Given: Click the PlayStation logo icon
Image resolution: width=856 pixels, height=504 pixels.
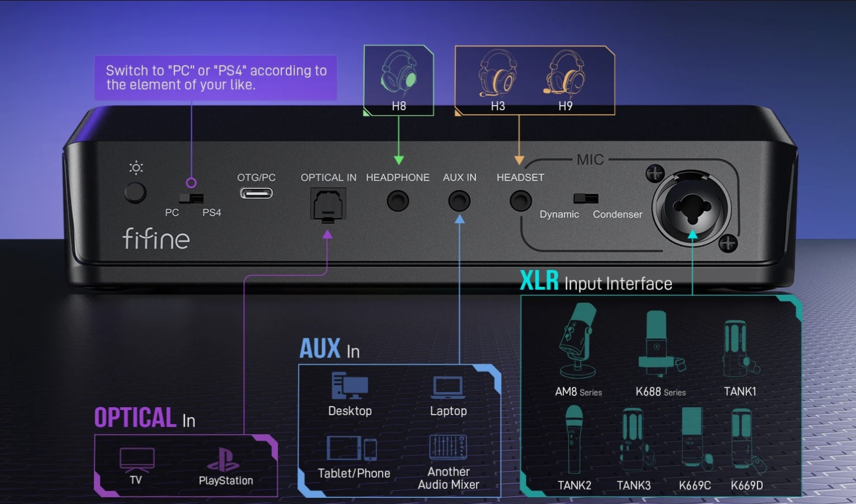Looking at the screenshot, I should 223,460.
